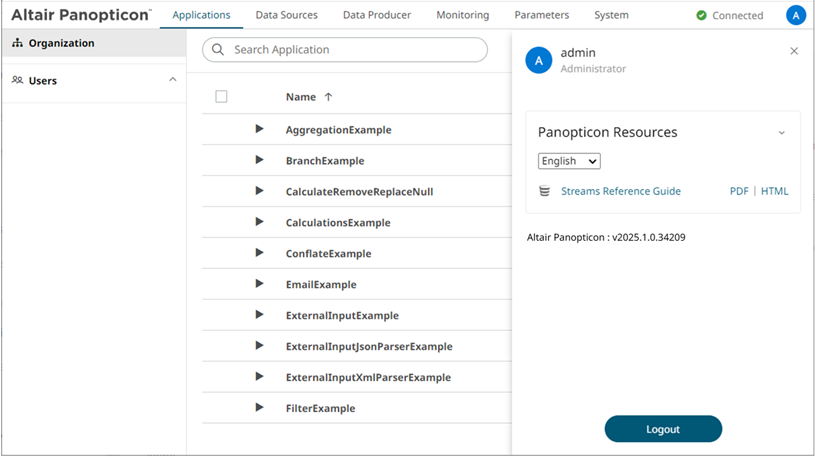Viewport: 815px width, 457px height.
Task: Click the green Connected status icon
Action: tap(701, 16)
